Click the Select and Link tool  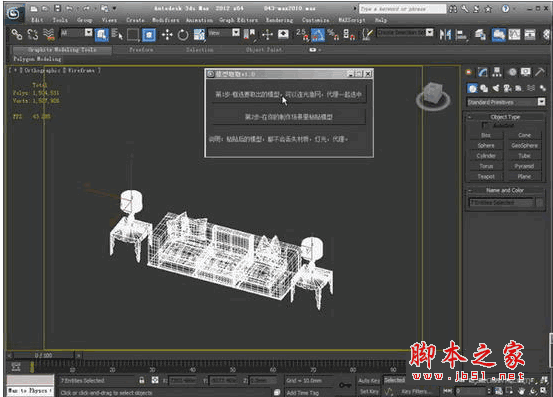click(x=16, y=34)
